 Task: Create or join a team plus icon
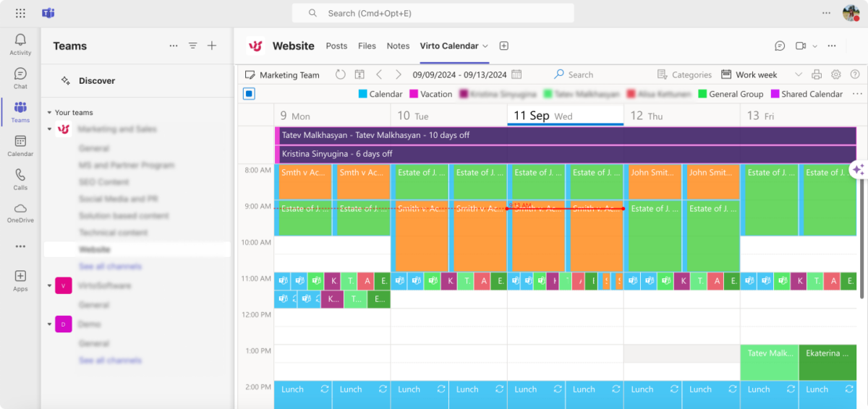(x=212, y=46)
